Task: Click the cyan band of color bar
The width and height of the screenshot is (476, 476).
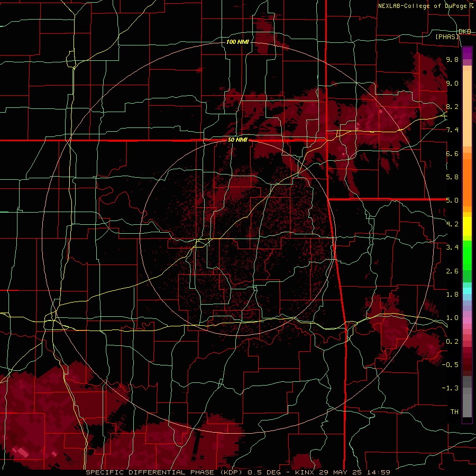Action: click(x=467, y=291)
